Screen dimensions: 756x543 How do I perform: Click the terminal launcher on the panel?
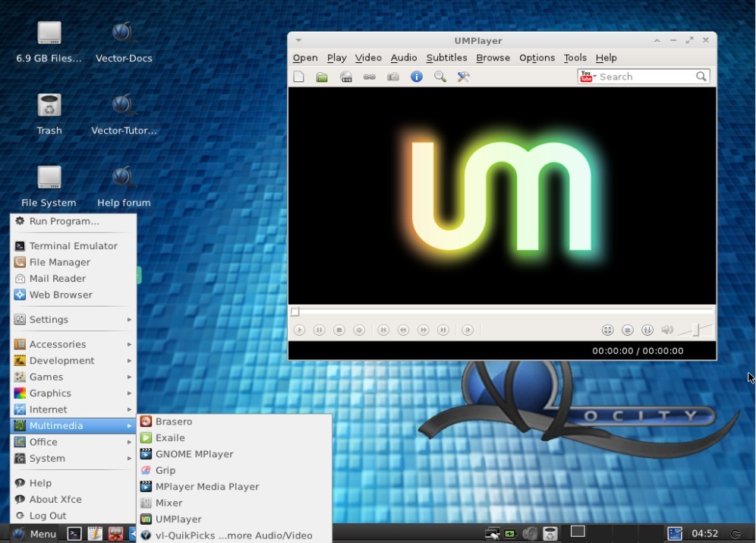point(74,534)
